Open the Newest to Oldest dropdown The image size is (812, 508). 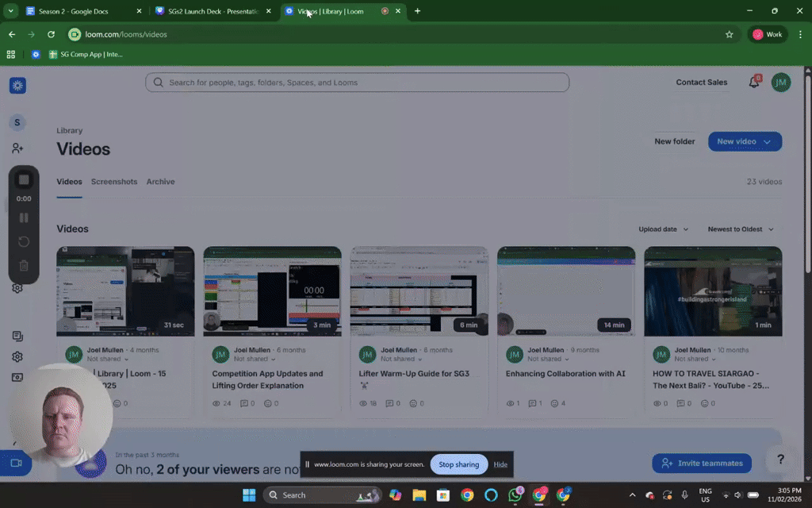[x=741, y=229]
